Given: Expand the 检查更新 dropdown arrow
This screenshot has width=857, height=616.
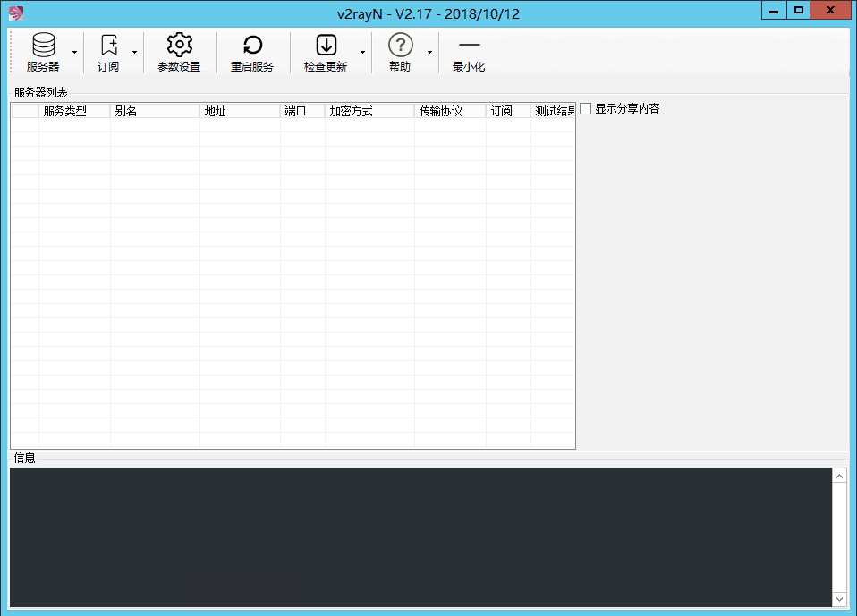Looking at the screenshot, I should pyautogui.click(x=362, y=52).
